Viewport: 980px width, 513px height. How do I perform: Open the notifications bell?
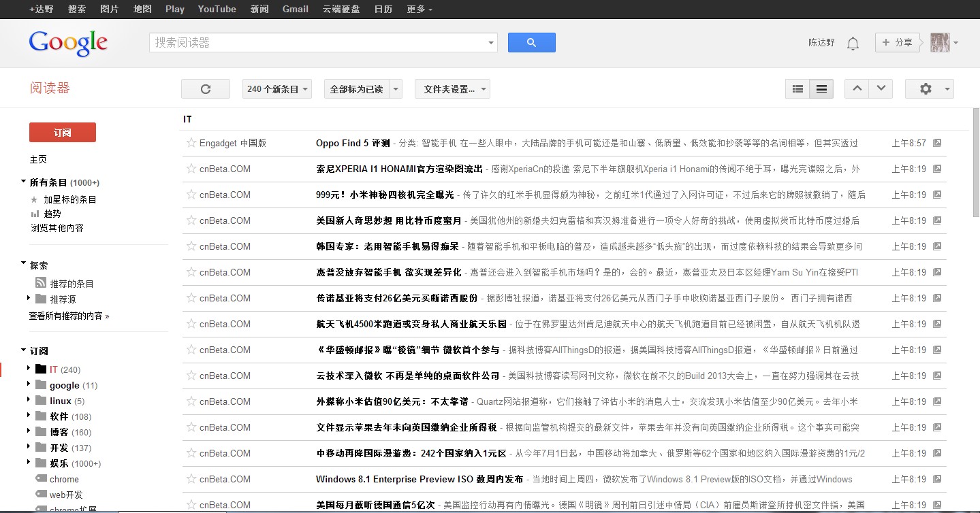[x=853, y=44]
